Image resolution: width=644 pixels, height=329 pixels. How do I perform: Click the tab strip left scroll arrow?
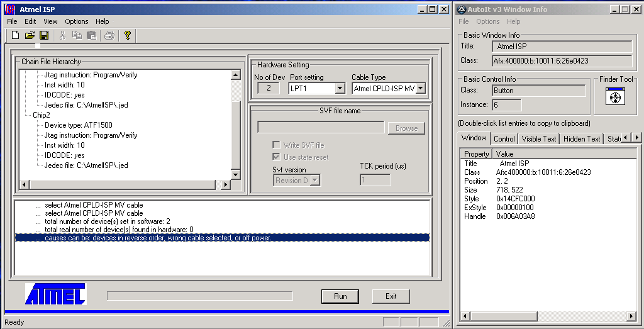[x=626, y=137]
